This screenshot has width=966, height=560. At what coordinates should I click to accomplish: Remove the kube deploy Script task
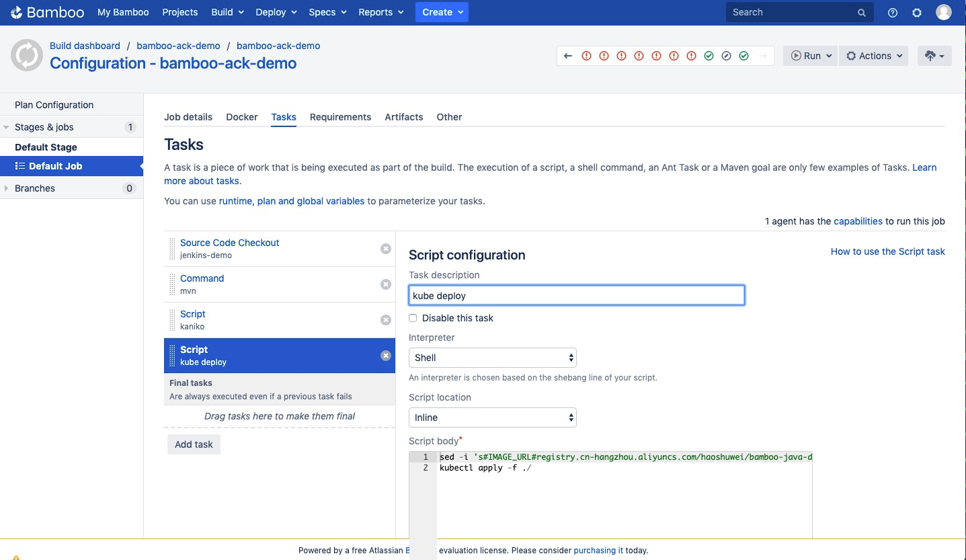click(x=386, y=356)
